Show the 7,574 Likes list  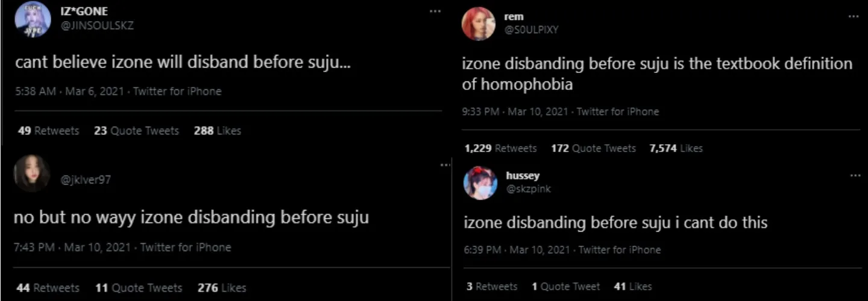tap(676, 148)
